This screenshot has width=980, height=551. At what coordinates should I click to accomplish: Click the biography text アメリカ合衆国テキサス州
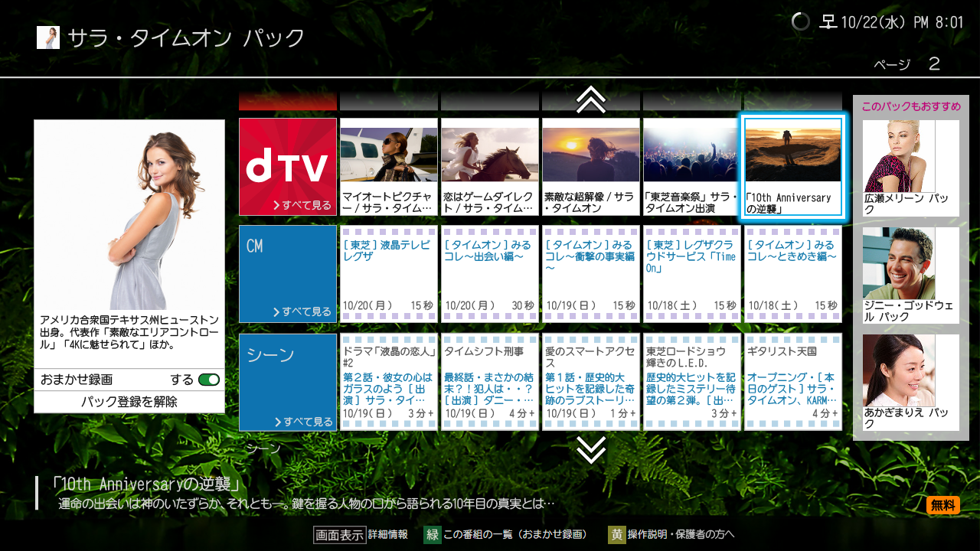(129, 332)
